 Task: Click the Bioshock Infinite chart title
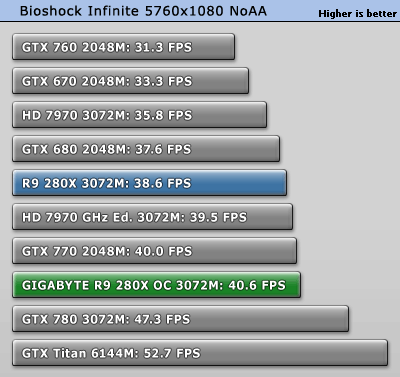pyautogui.click(x=143, y=11)
